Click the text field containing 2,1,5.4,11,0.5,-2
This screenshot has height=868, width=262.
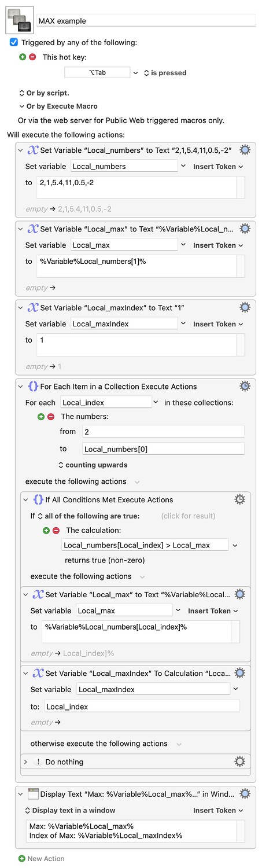click(136, 187)
